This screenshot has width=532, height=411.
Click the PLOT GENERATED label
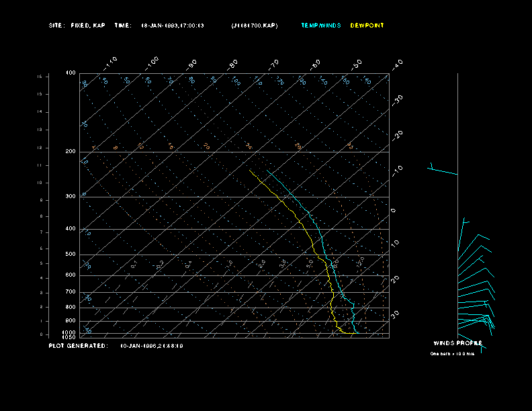click(78, 346)
